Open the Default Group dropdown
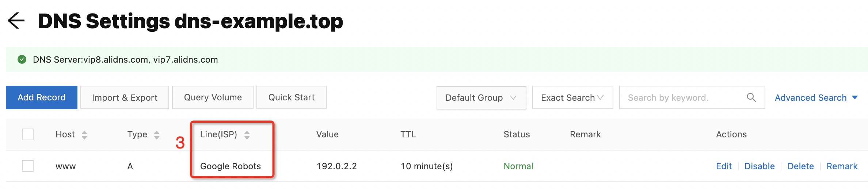The image size is (868, 189). tap(481, 97)
